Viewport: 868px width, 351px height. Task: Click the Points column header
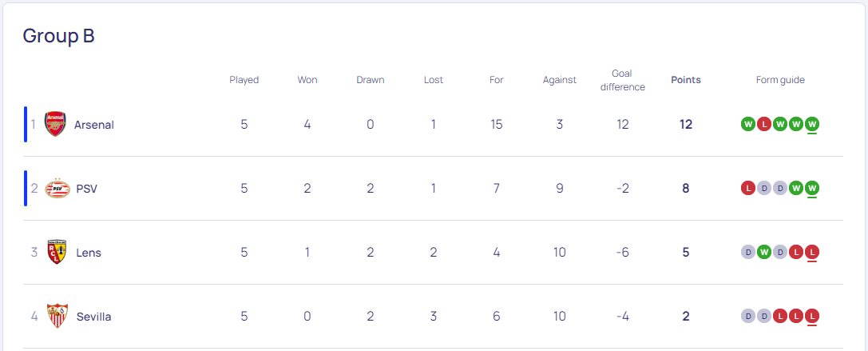686,80
